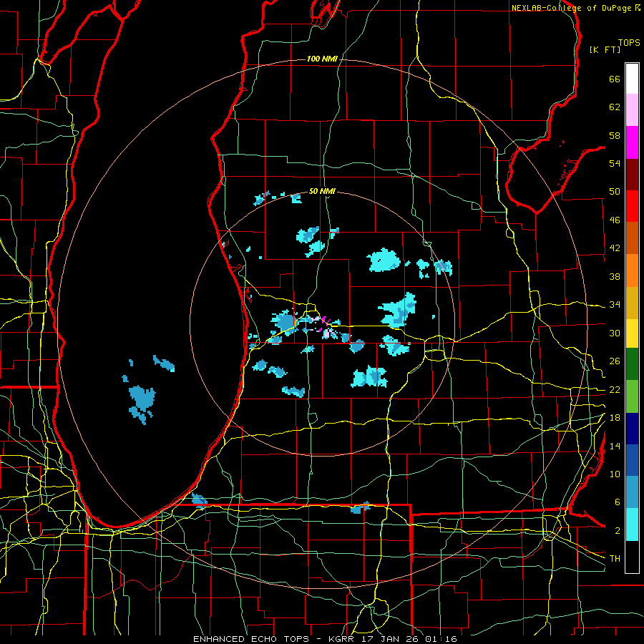This screenshot has height=644, width=644.
Task: Click the '6' legend value
Action: click(x=617, y=502)
